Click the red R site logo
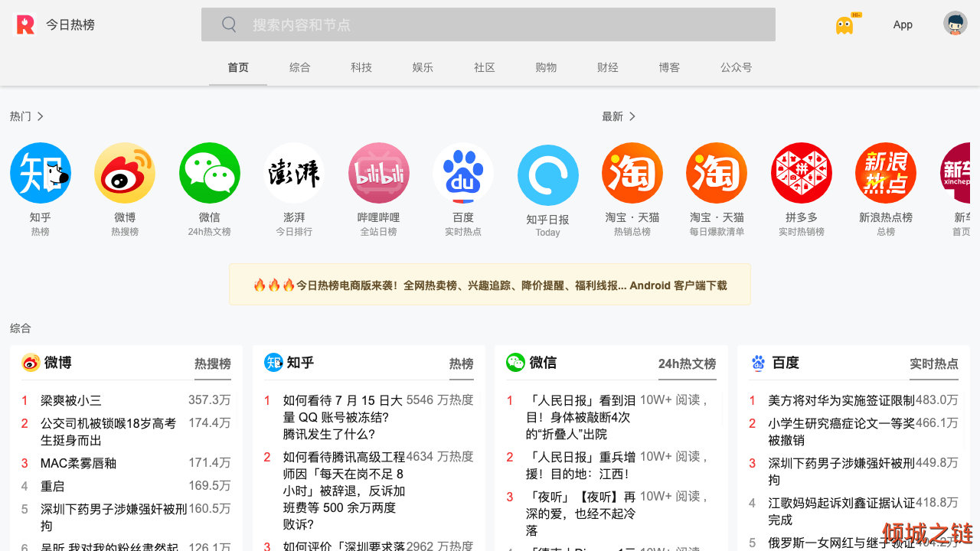Viewport: 980px width, 551px height. [25, 24]
